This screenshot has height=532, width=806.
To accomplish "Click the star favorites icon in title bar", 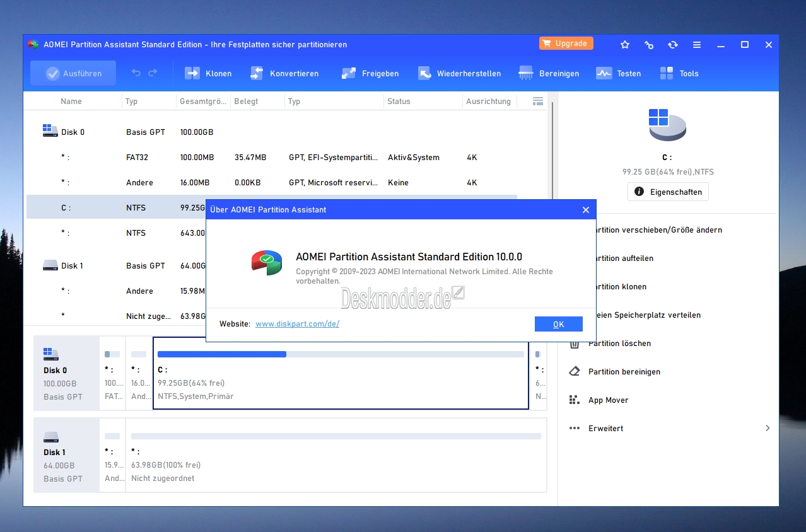I will click(625, 45).
